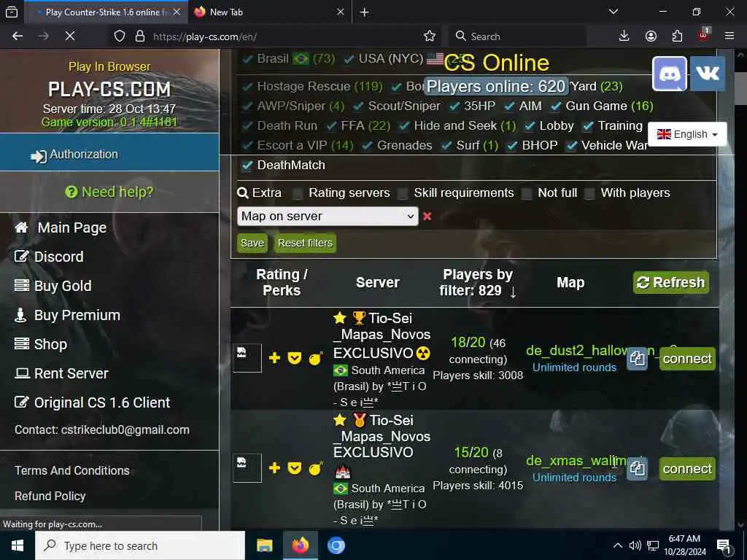747x560 pixels.
Task: Open Rent Server in sidebar
Action: click(71, 373)
